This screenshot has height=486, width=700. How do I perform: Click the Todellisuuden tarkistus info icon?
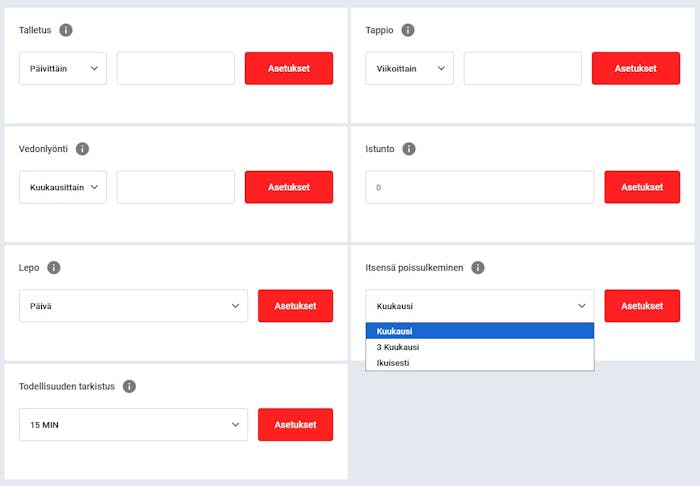click(129, 386)
